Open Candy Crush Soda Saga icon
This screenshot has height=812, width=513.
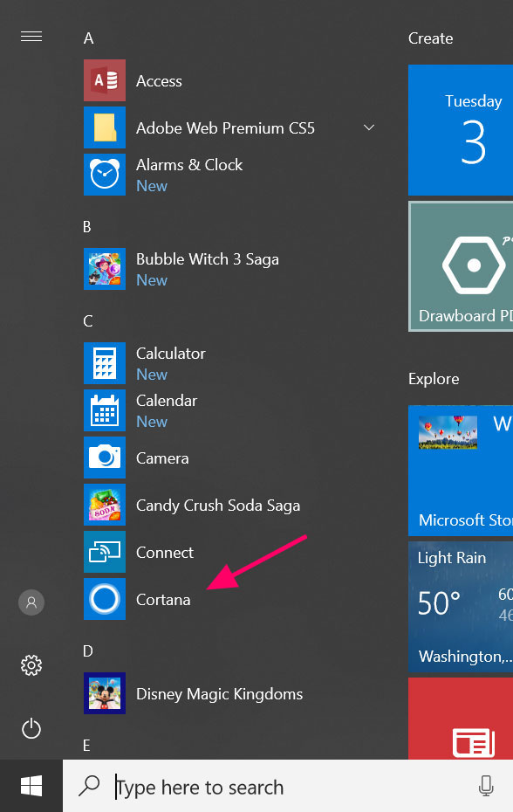(105, 505)
